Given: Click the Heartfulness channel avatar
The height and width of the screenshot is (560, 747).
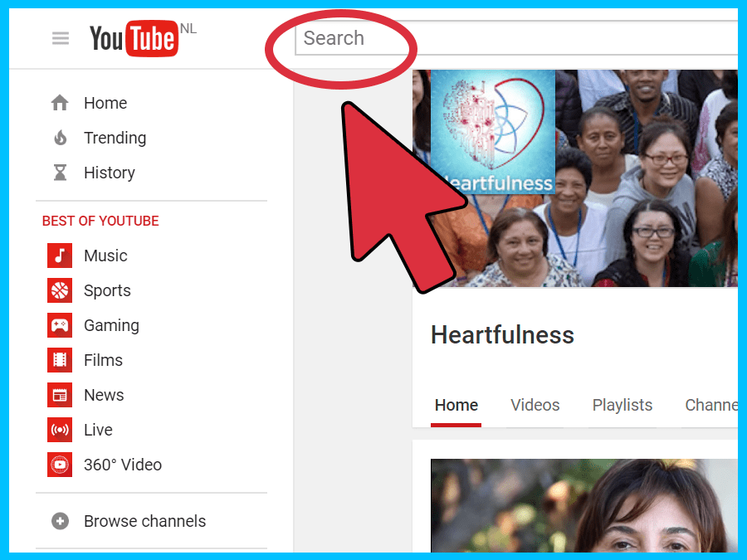Looking at the screenshot, I should tap(493, 132).
